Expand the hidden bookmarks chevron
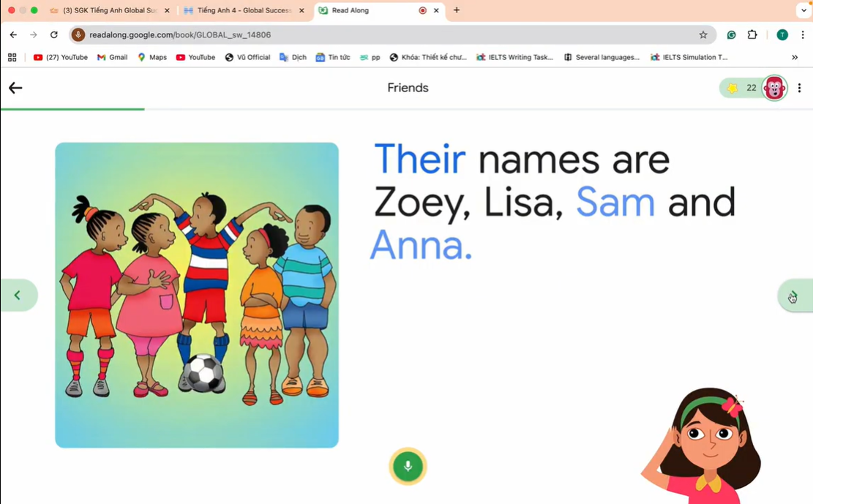 (x=795, y=58)
